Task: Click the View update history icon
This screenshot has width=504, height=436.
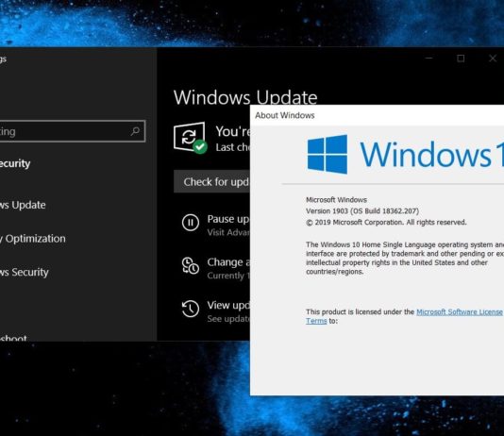Action: (x=191, y=309)
